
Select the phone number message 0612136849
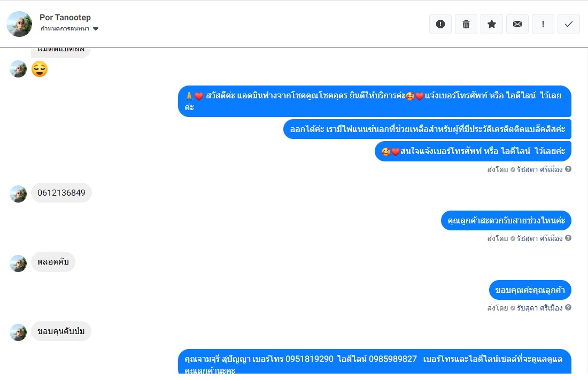tap(61, 193)
